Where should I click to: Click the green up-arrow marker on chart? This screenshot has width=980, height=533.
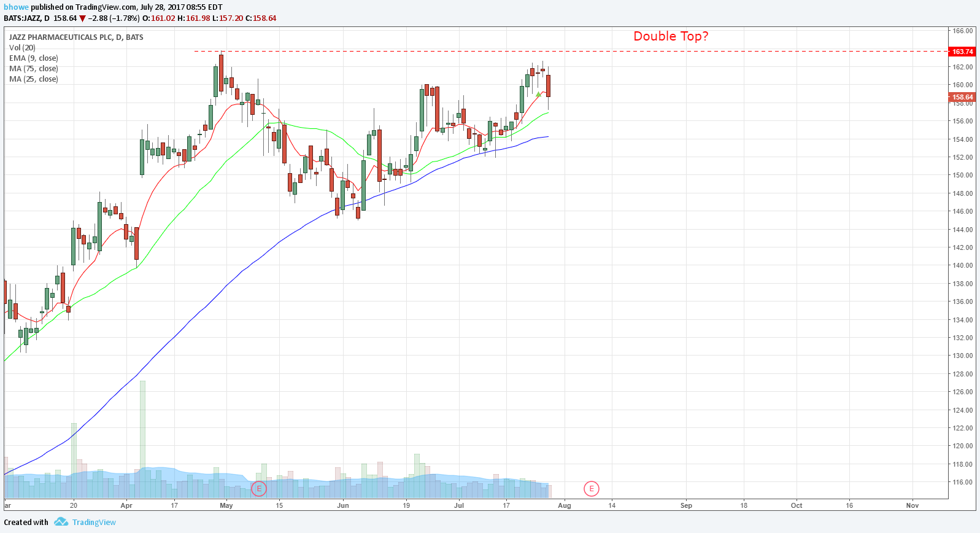click(x=538, y=94)
